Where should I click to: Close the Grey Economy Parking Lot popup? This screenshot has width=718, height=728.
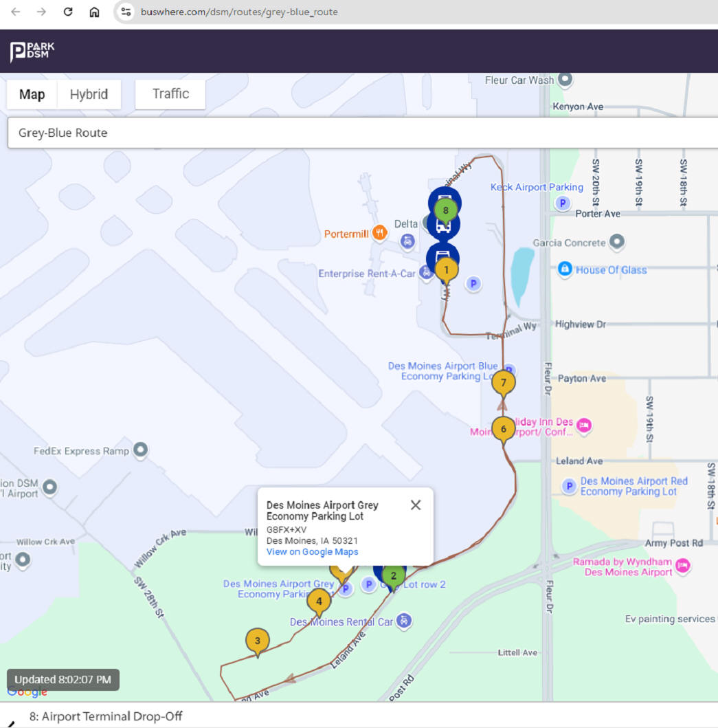coord(416,505)
